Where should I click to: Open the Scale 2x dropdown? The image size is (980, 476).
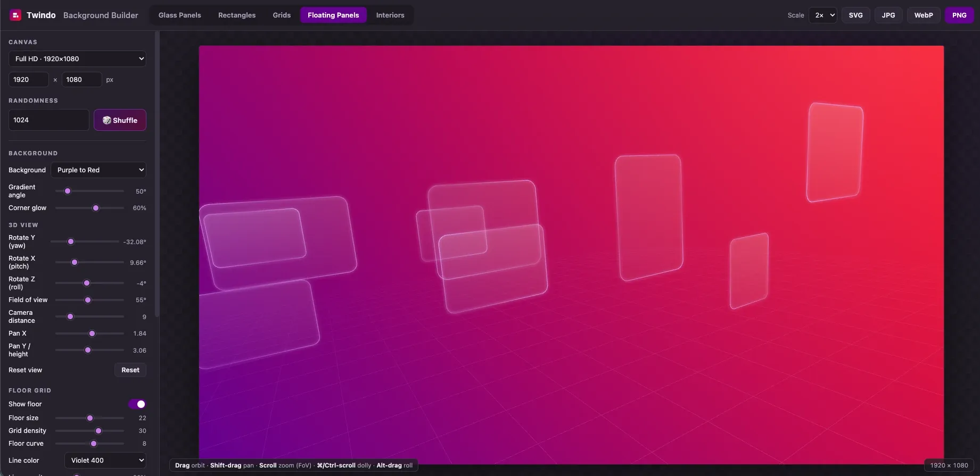[x=823, y=15]
